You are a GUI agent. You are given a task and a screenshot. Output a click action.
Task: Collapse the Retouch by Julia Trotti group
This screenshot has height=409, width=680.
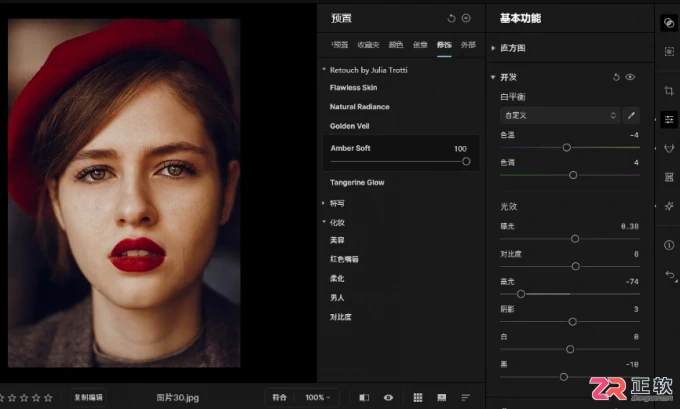point(324,69)
